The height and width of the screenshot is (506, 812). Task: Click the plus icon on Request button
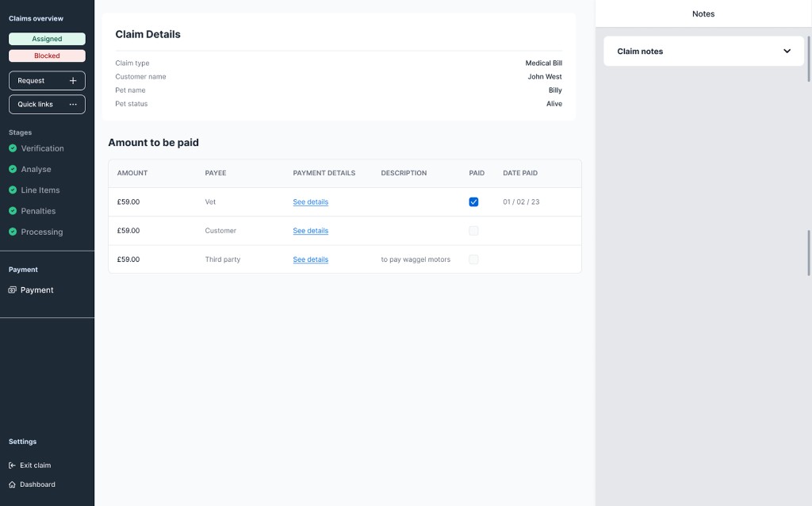click(x=73, y=81)
